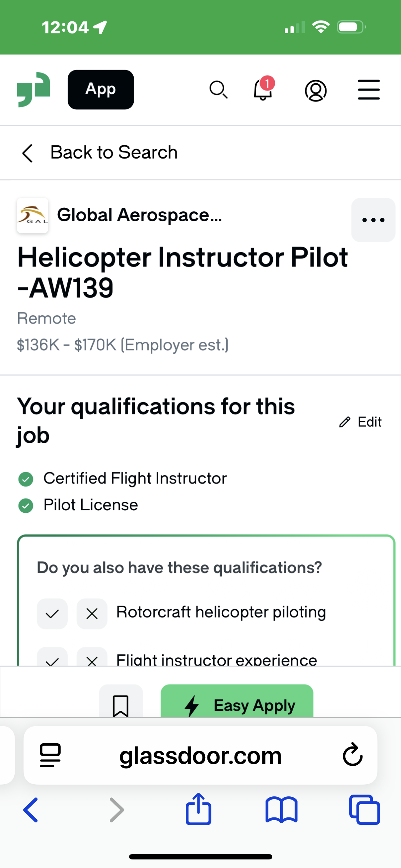Open the user profile icon
The image size is (401, 868).
coord(315,91)
